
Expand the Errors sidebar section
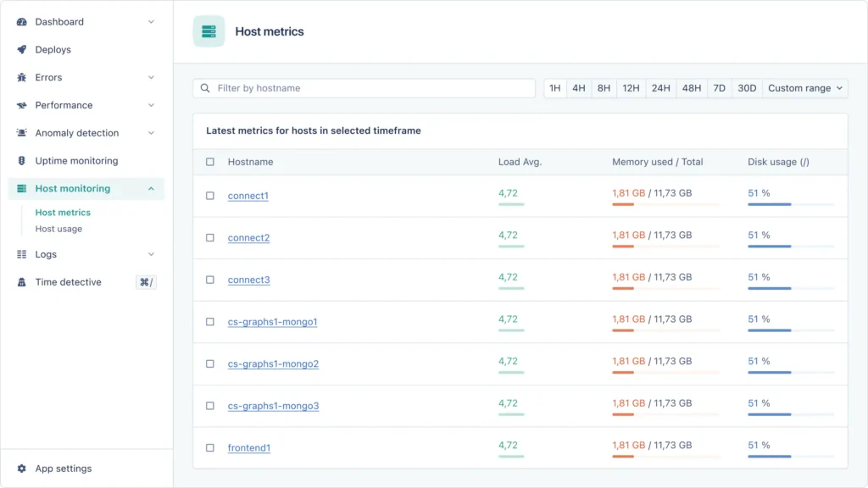click(x=151, y=77)
